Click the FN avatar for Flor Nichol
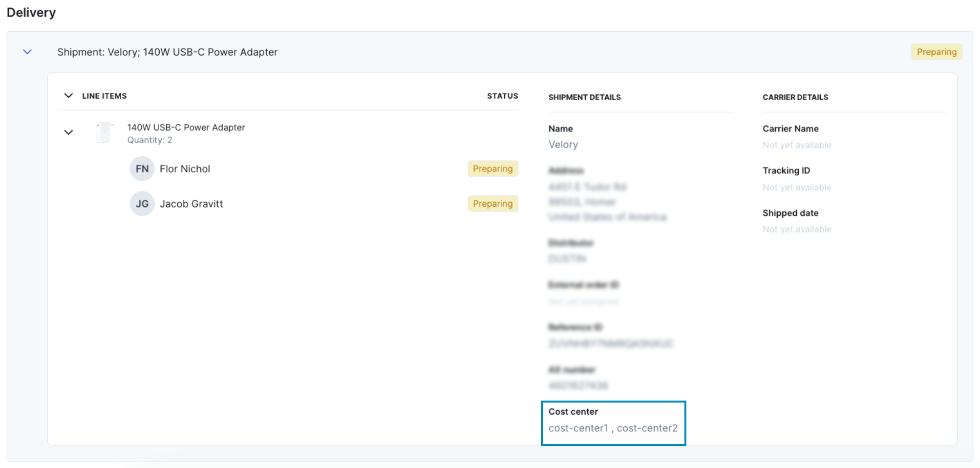980x468 pixels. click(x=142, y=169)
